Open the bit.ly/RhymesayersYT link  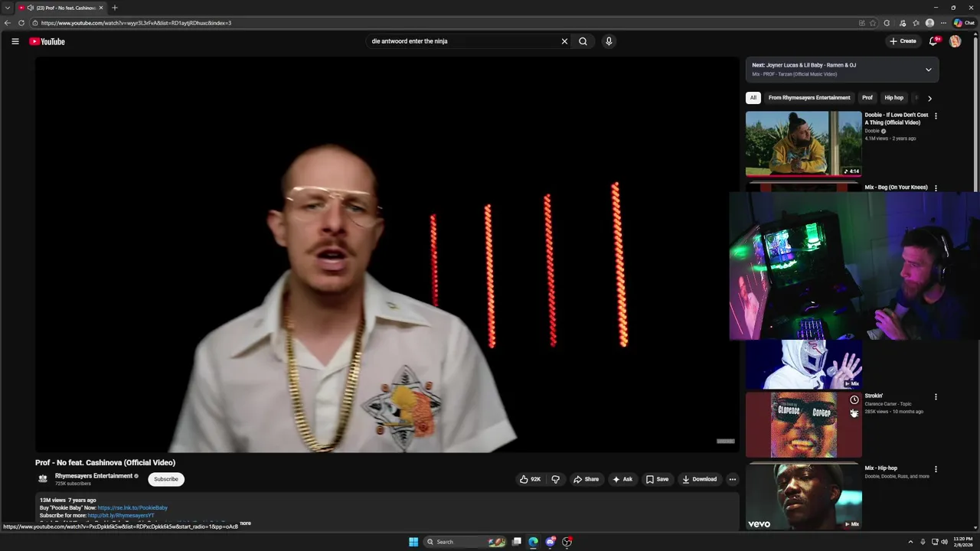[x=121, y=516]
